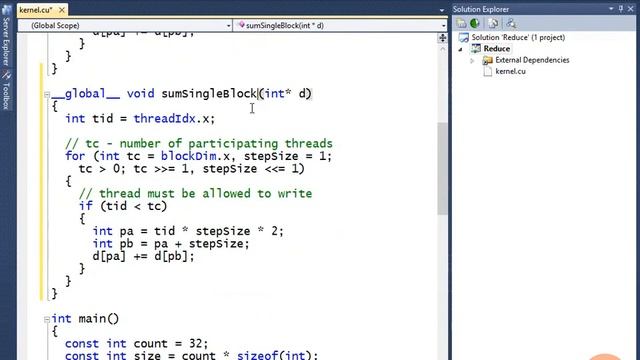Screen dimensions: 640x360
Task: Click the green Refresh icon in Solution Explorer
Action: (x=475, y=24)
